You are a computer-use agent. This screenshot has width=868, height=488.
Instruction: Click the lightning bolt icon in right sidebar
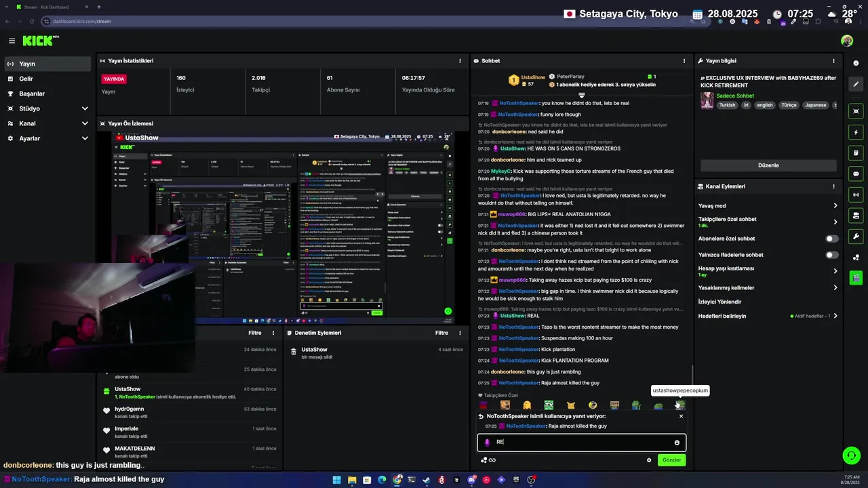coord(856,132)
